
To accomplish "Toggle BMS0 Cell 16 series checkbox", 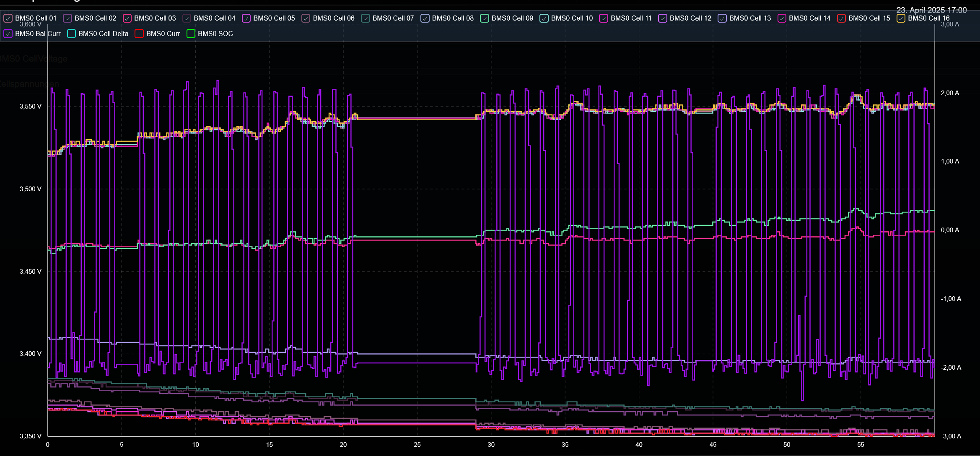I will coord(901,18).
